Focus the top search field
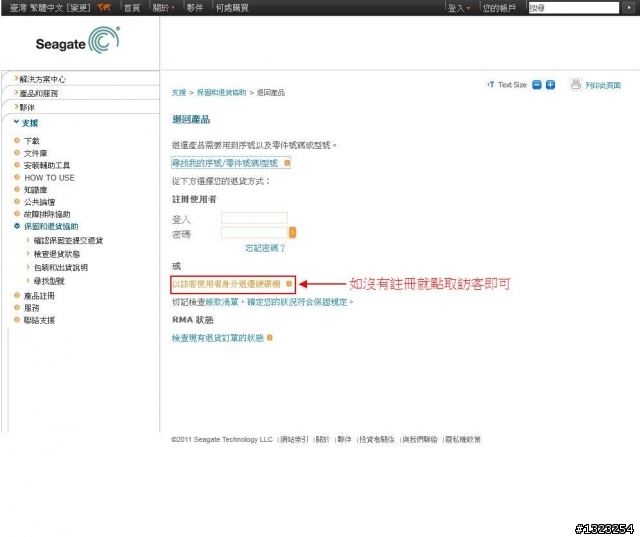This screenshot has height=537, width=640. 573,8
